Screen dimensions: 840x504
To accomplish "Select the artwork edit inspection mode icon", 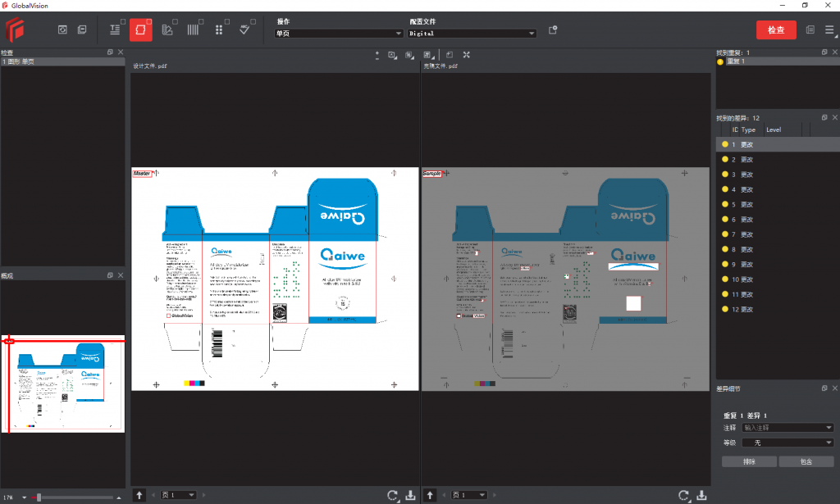I will pyautogui.click(x=167, y=30).
